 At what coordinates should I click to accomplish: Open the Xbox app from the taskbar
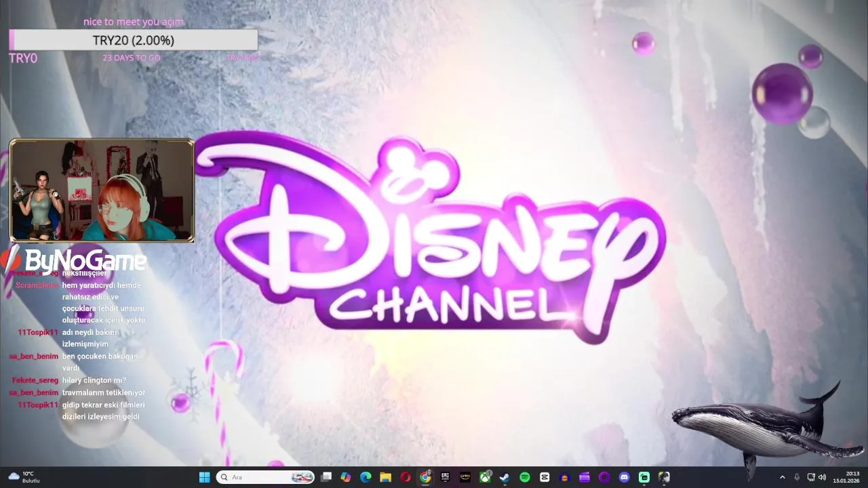pyautogui.click(x=485, y=477)
